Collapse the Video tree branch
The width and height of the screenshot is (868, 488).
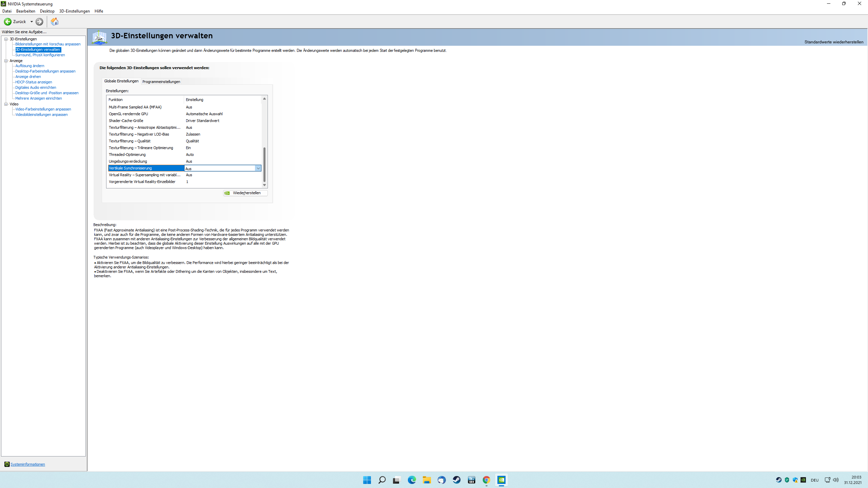point(6,104)
